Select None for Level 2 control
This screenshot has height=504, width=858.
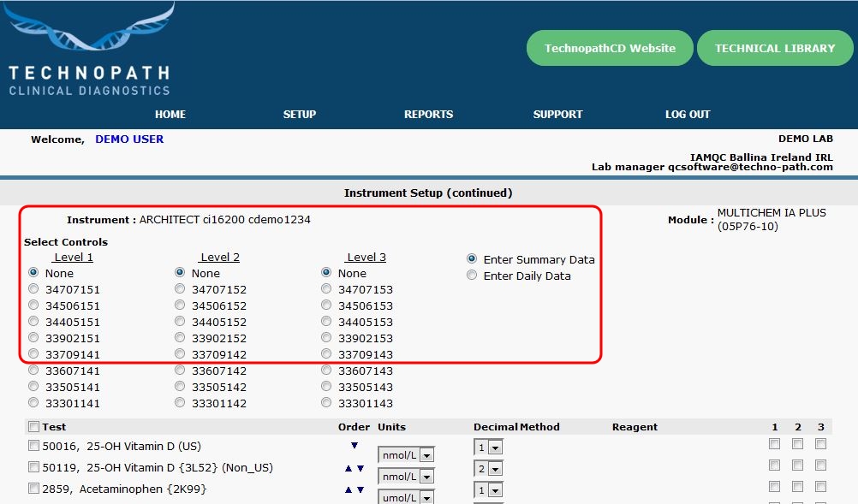180,272
